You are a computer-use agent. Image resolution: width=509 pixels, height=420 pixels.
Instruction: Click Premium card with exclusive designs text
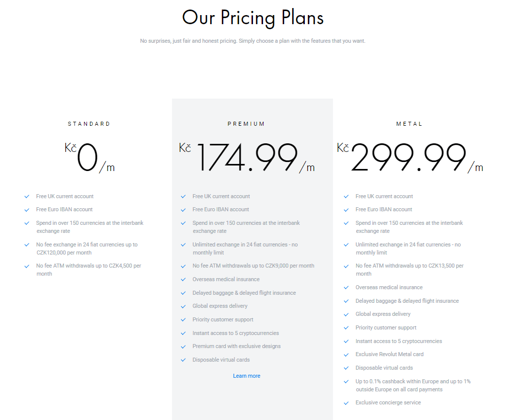click(x=237, y=347)
